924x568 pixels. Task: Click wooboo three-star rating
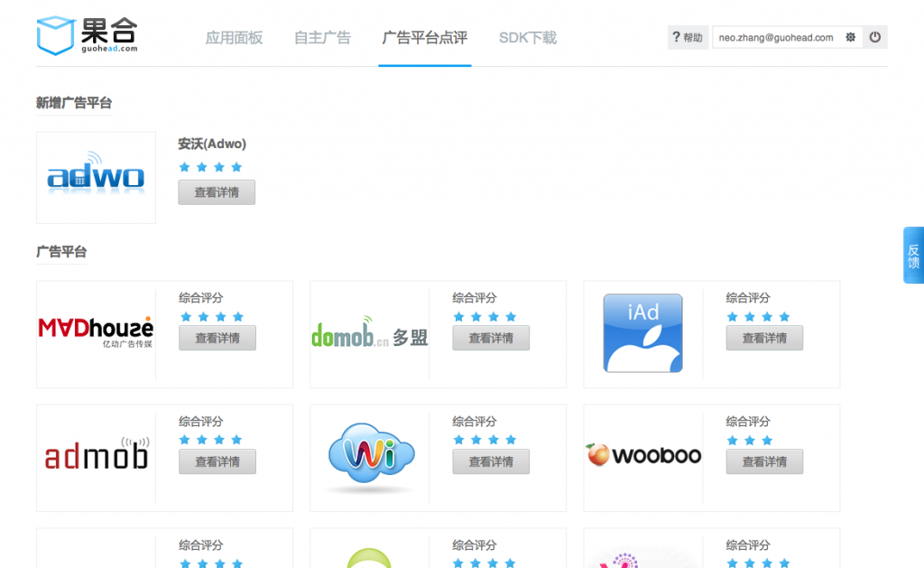click(750, 441)
